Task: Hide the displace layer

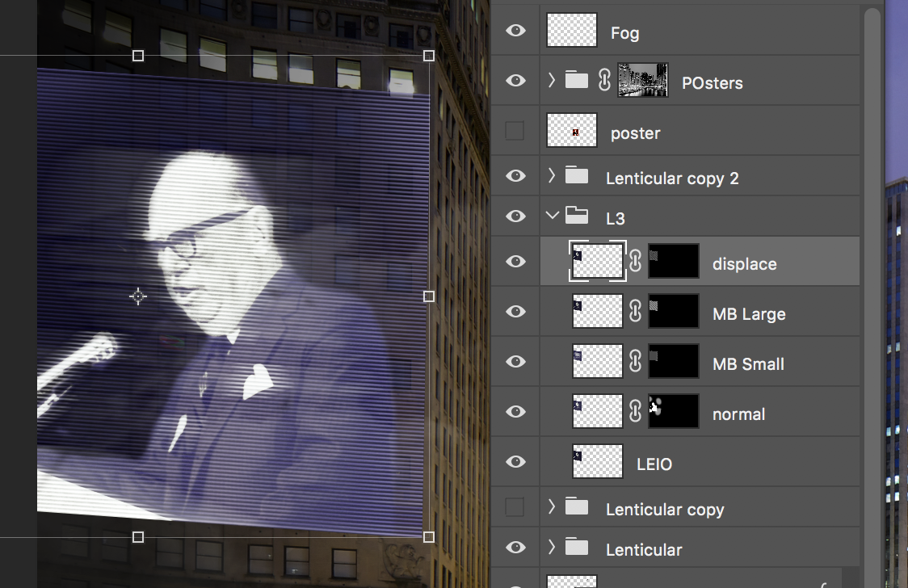Action: [515, 261]
